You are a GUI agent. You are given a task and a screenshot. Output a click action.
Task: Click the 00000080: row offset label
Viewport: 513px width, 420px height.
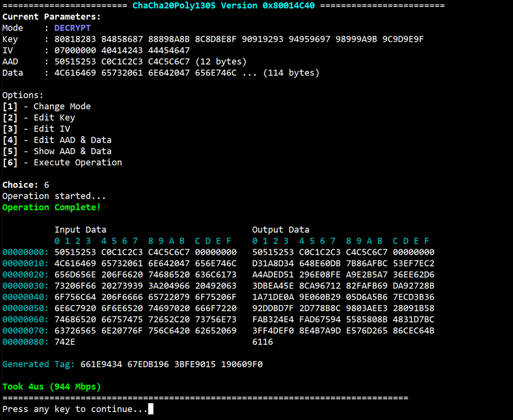point(26,342)
